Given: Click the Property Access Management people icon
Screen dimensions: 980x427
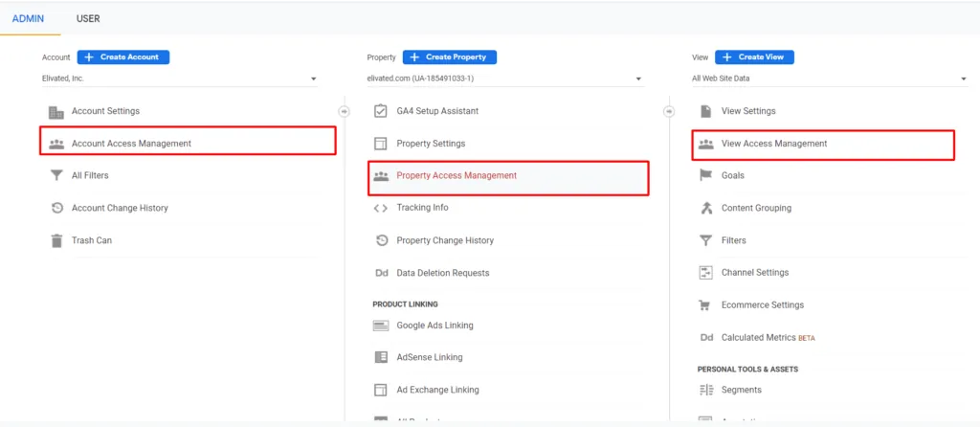Looking at the screenshot, I should tap(381, 176).
